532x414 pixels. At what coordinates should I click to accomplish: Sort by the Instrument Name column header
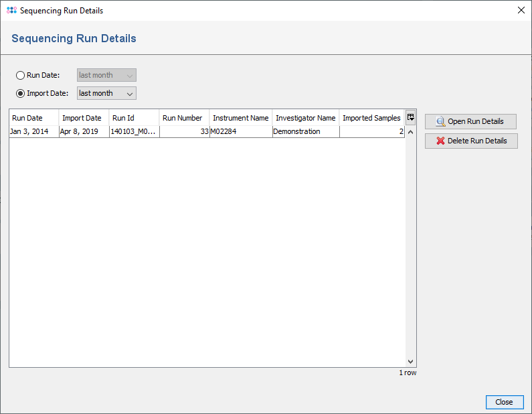pyautogui.click(x=240, y=118)
